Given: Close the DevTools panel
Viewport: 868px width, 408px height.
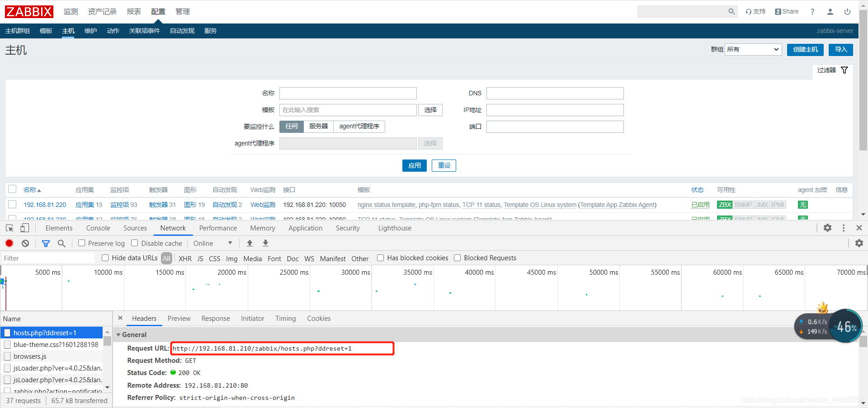Looking at the screenshot, I should 859,228.
